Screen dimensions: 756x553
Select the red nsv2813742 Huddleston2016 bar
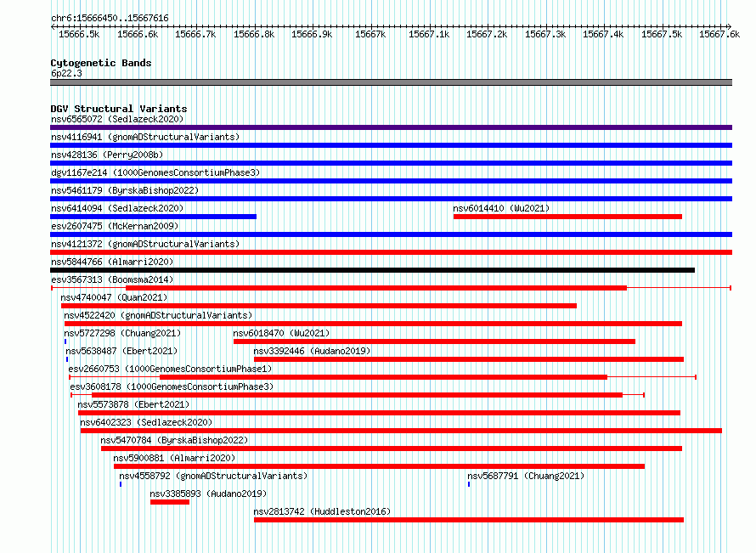coord(469,520)
